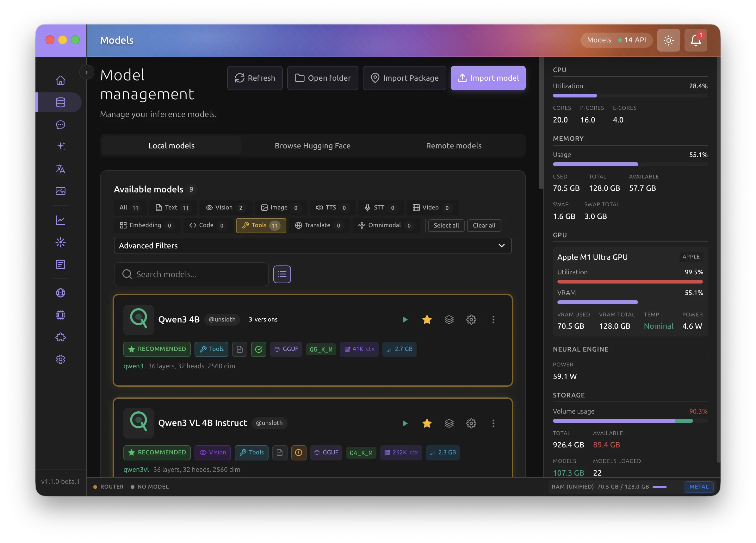Open Qwen3 4B settings gear
The width and height of the screenshot is (756, 543).
click(471, 320)
